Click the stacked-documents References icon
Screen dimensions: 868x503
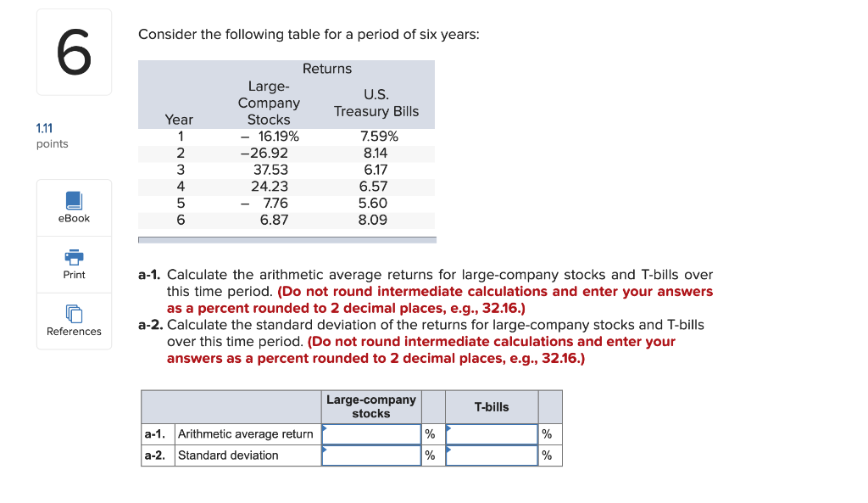pos(74,314)
